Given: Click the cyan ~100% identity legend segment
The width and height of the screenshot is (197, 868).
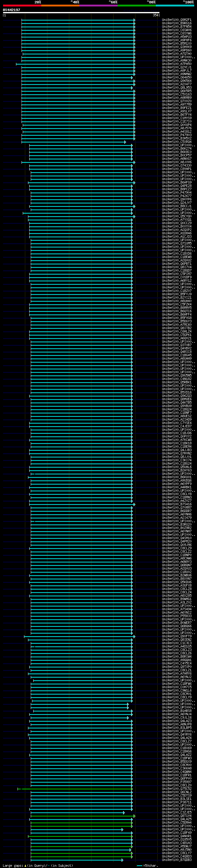Looking at the screenshot, I should point(175,6).
